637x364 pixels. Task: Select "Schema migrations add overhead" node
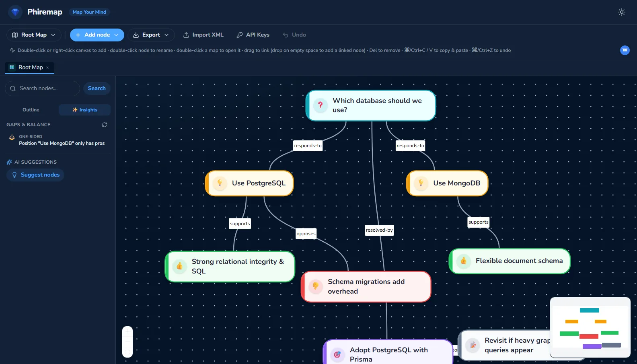click(x=366, y=287)
